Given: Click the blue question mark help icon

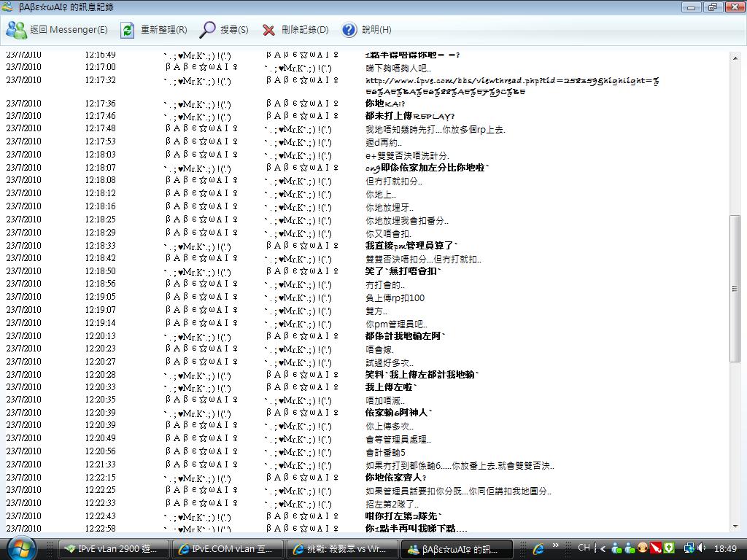Looking at the screenshot, I should tap(349, 30).
